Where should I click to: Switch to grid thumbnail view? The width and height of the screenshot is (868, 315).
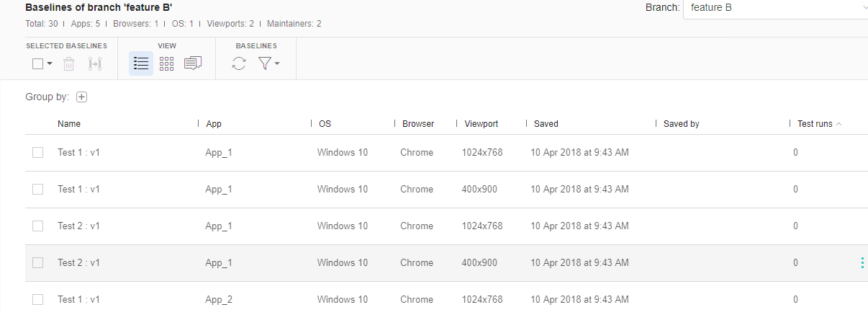point(167,64)
